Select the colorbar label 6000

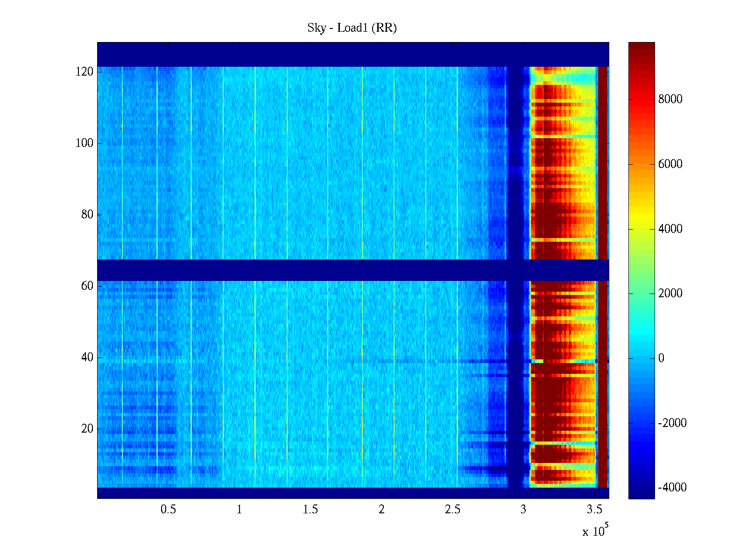pyautogui.click(x=670, y=164)
